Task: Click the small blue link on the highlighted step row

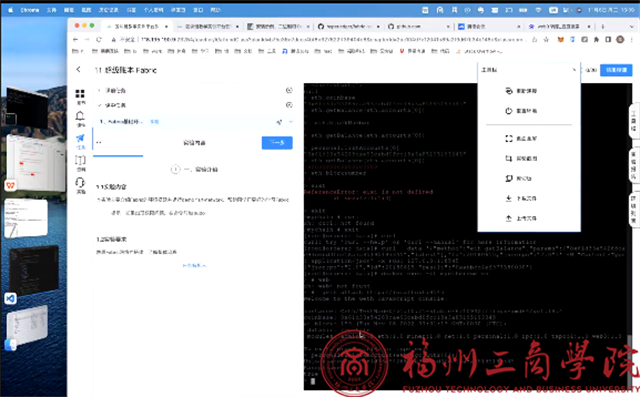Action: (x=154, y=122)
